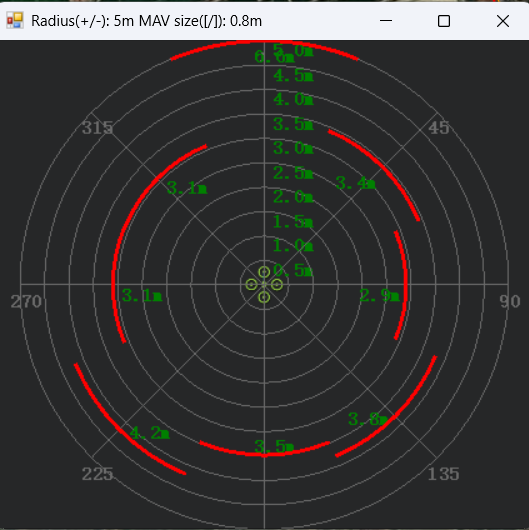
Task: Click the "3.8m" obstacle distance reading
Action: (368, 419)
